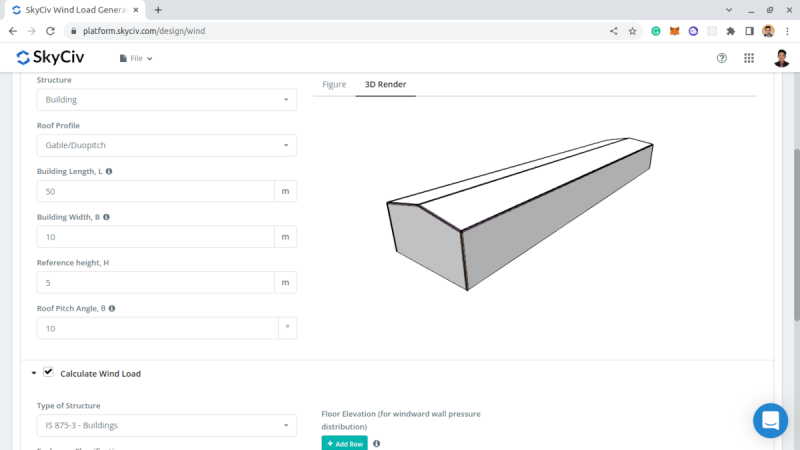
Task: Select the 3D Render tab
Action: tap(385, 85)
